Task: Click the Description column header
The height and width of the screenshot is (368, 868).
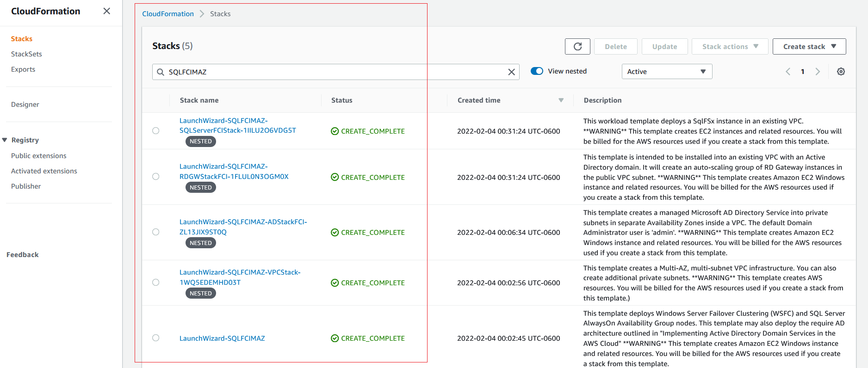Action: (602, 100)
